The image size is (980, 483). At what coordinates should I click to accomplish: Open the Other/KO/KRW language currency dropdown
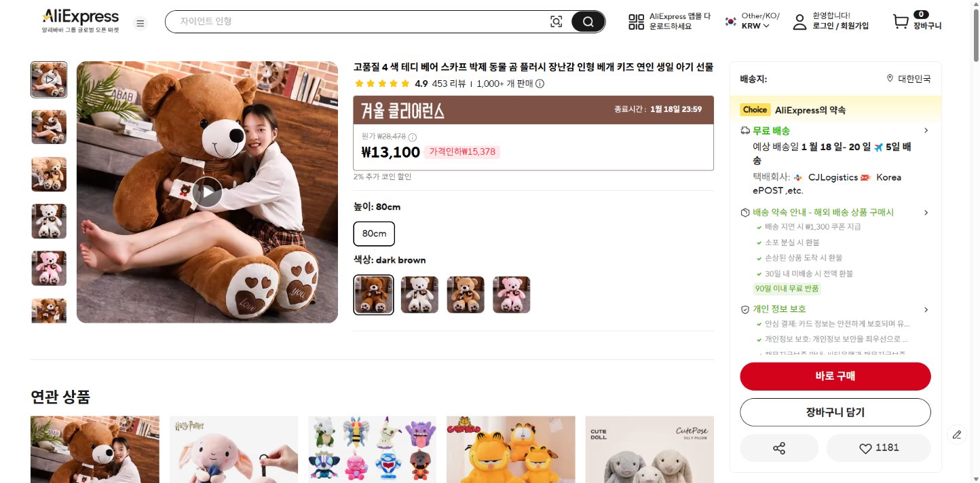tap(752, 21)
